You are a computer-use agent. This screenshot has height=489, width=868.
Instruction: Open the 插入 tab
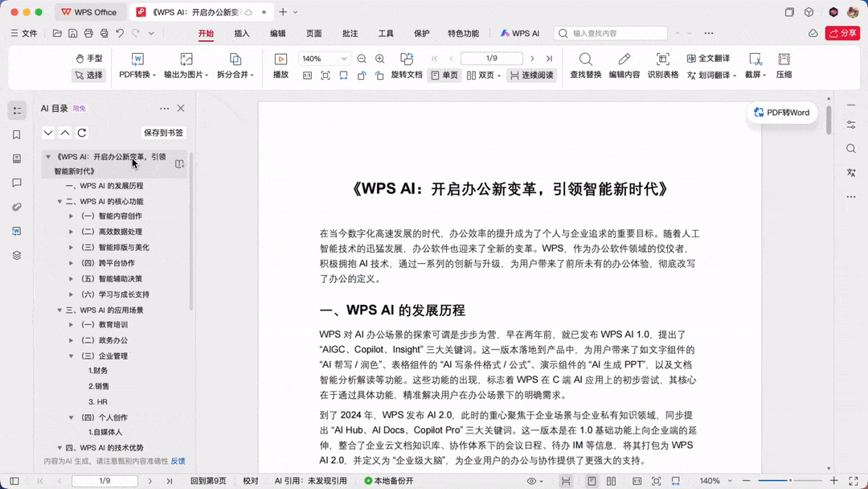coord(242,33)
